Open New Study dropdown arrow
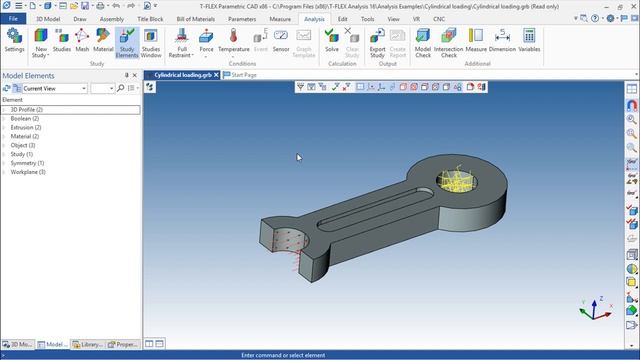This screenshot has width=640, height=360. (48, 56)
